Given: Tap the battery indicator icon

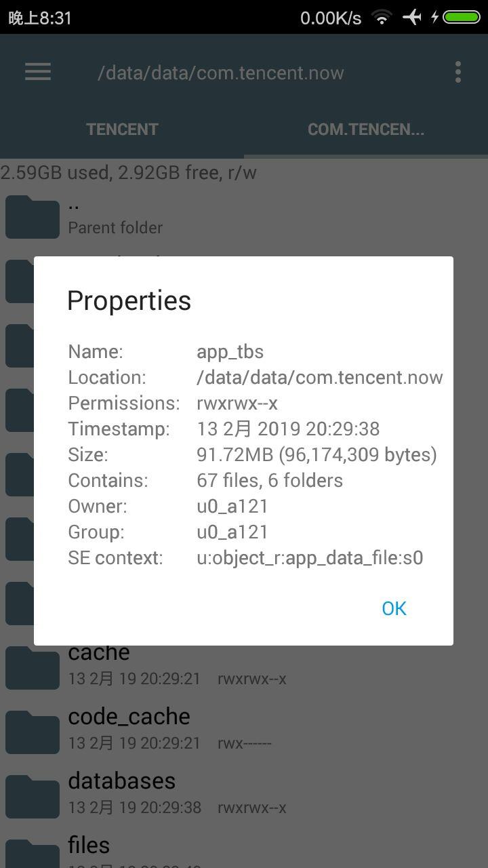Looking at the screenshot, I should tap(461, 17).
